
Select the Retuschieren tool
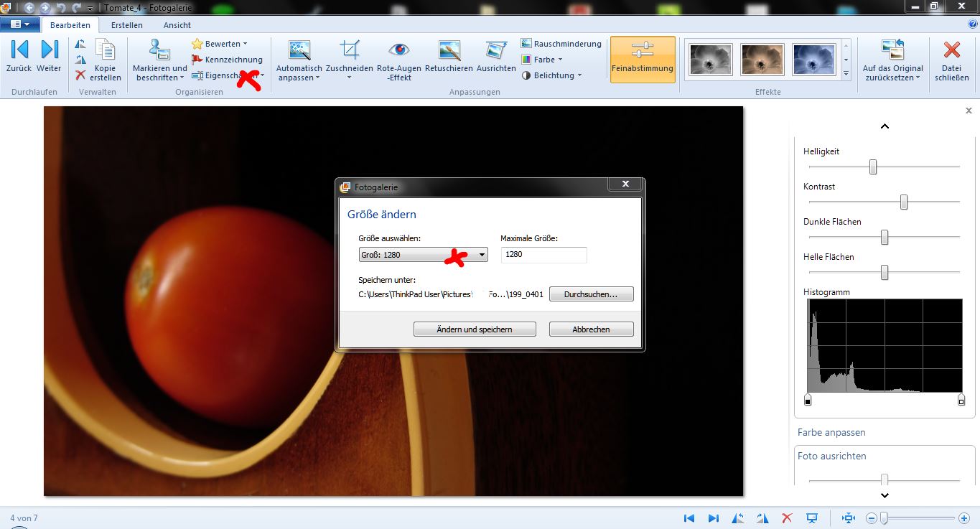(x=449, y=57)
